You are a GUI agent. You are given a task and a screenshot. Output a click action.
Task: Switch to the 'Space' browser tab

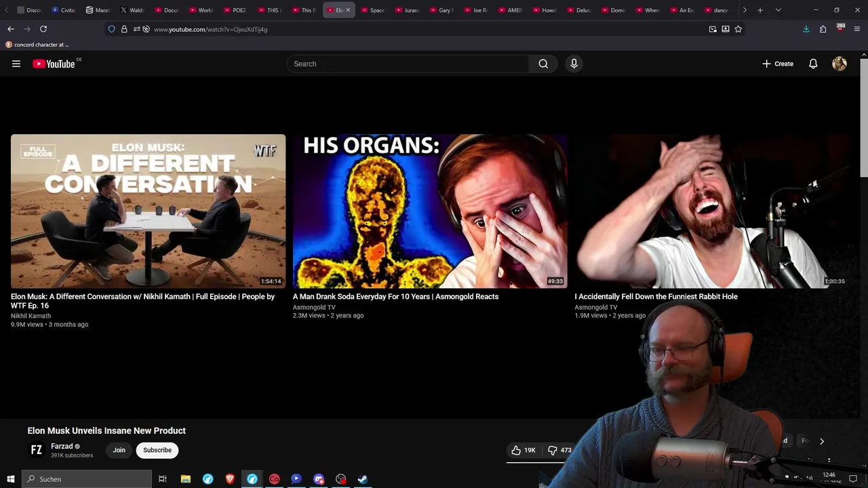pyautogui.click(x=373, y=10)
